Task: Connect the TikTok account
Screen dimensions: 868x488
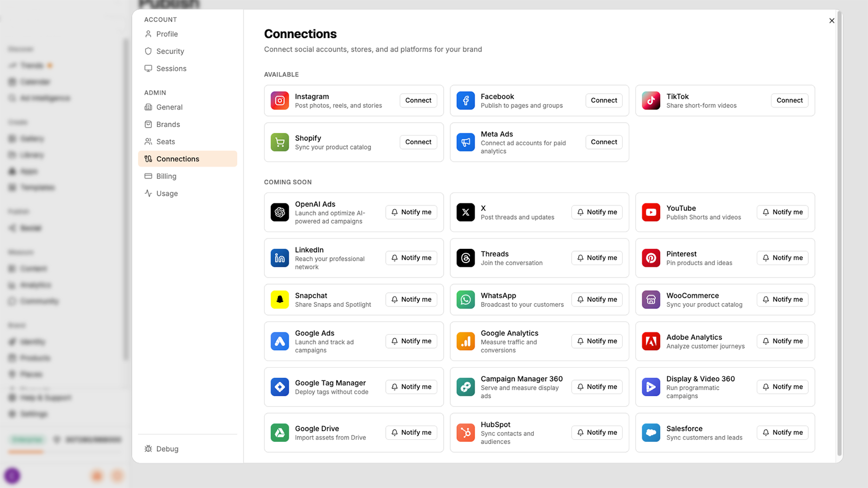Action: point(789,100)
